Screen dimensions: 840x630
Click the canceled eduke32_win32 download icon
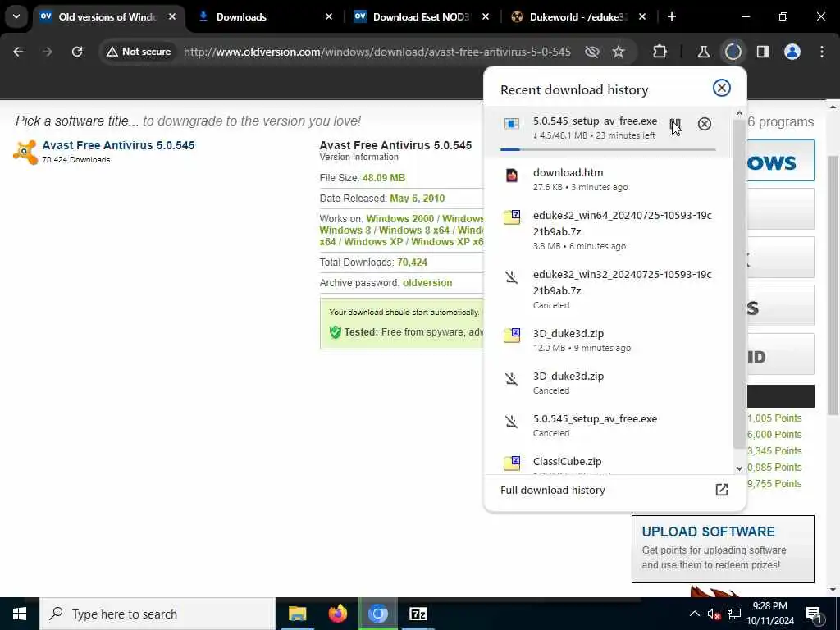click(512, 277)
